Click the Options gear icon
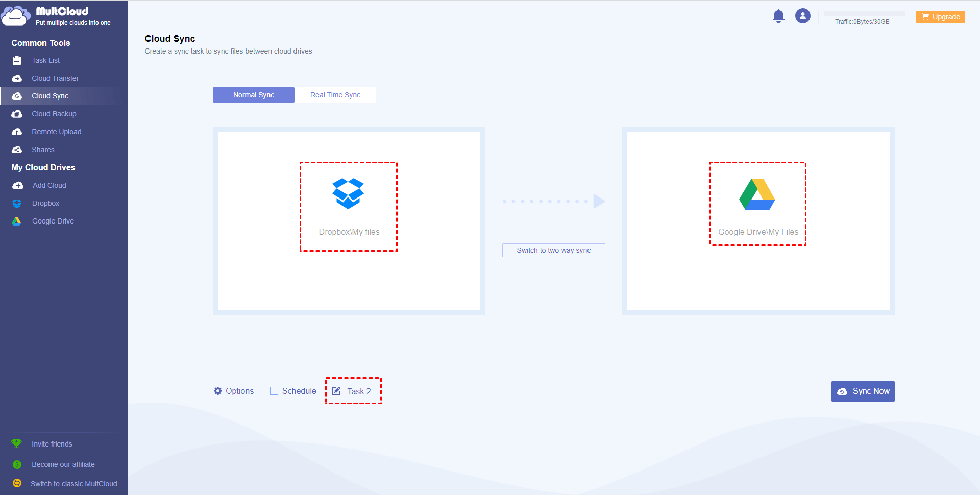 (x=218, y=391)
